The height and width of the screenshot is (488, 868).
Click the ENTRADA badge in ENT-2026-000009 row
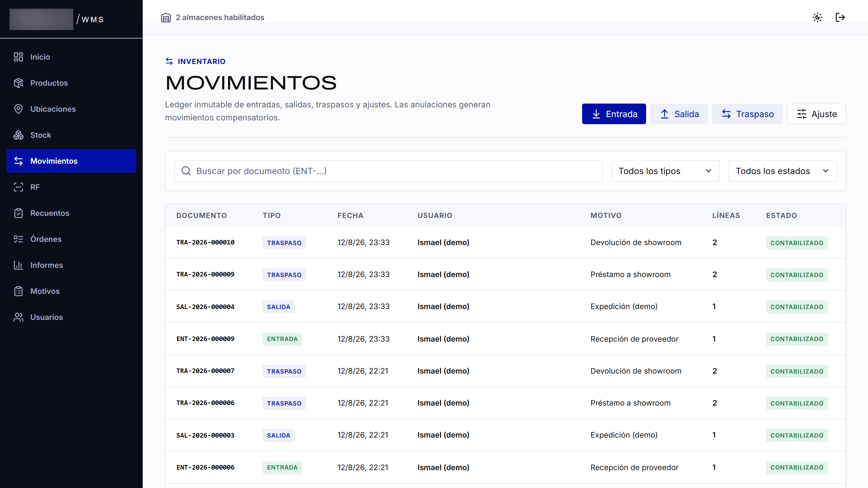coord(282,339)
